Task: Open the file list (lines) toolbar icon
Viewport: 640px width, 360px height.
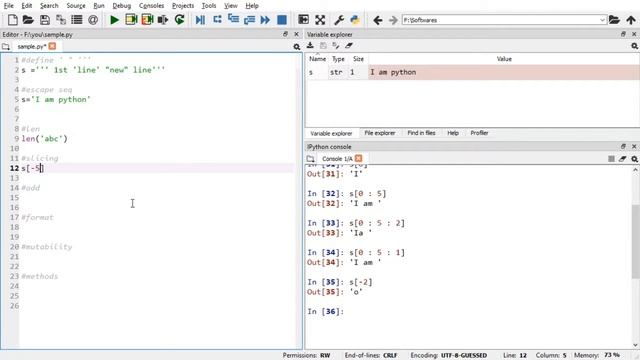Action: pos(77,20)
